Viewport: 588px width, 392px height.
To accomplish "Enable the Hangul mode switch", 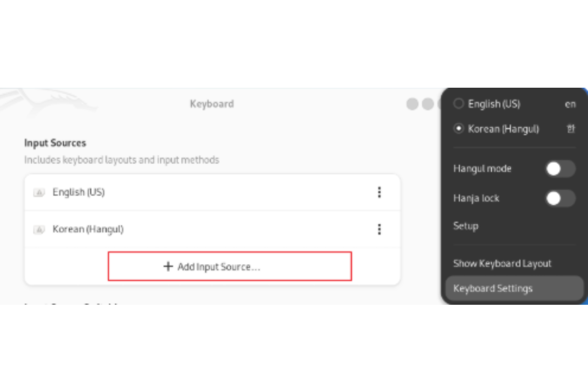I will tap(560, 169).
